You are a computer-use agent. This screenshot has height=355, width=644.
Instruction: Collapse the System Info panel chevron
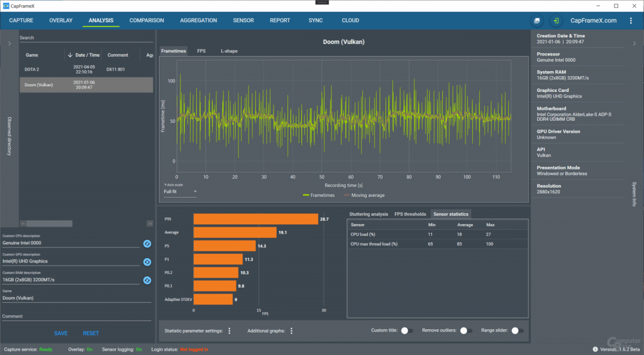click(634, 43)
